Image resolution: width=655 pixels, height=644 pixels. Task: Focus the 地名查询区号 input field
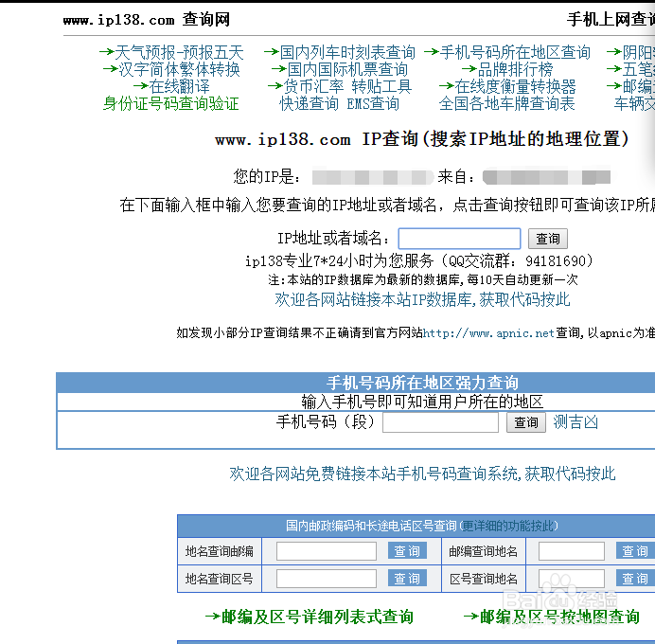(327, 579)
